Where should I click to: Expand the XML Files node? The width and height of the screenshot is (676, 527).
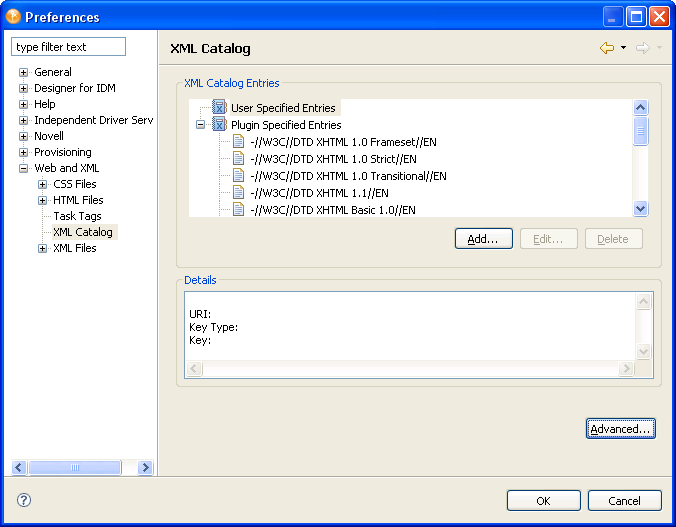coord(42,248)
